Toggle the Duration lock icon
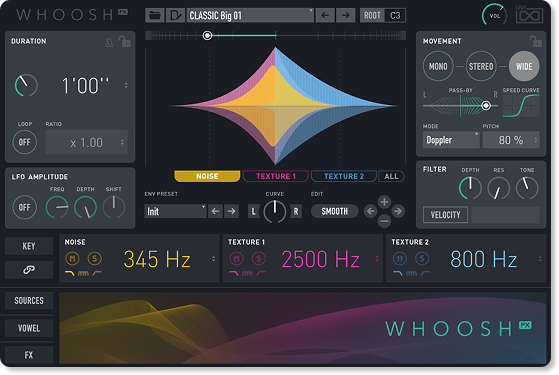Viewport: 559px width, 375px height. [124, 41]
